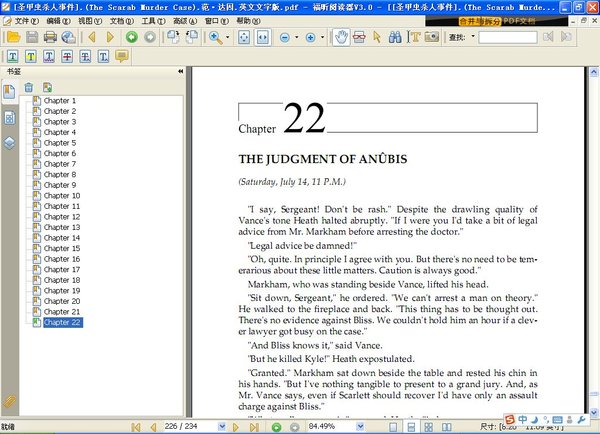Select Chapter 1 bookmark
Screen dimensions: 600x434
59,101
